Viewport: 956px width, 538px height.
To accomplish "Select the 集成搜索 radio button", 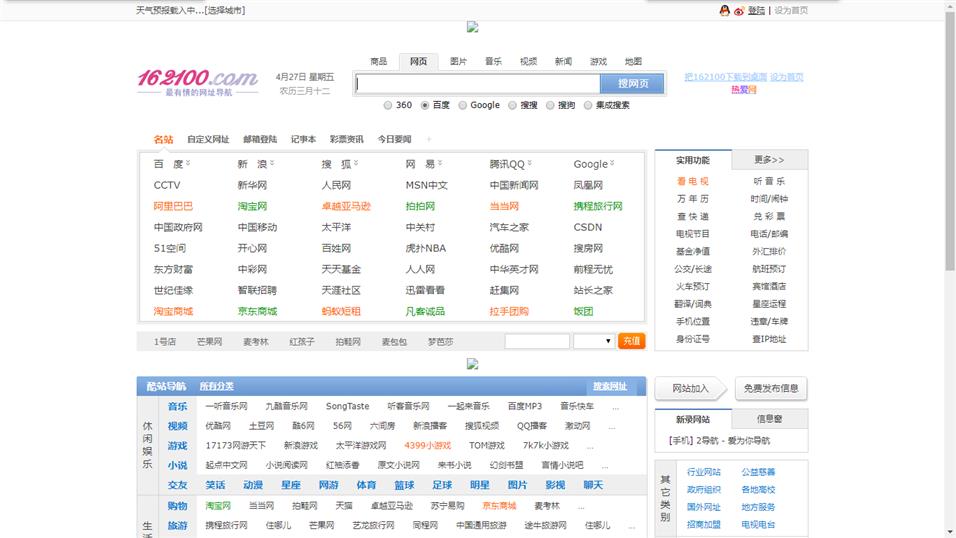I will (x=588, y=105).
